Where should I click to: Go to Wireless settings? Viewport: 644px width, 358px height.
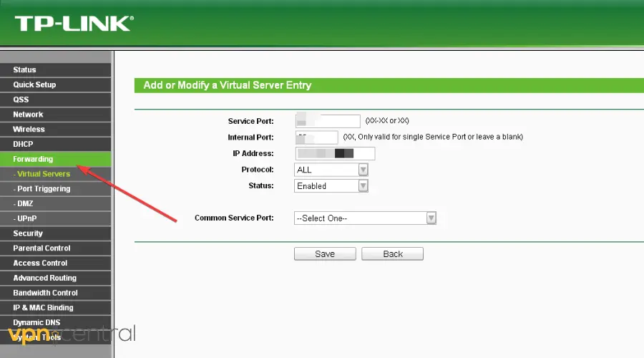pyautogui.click(x=55, y=129)
